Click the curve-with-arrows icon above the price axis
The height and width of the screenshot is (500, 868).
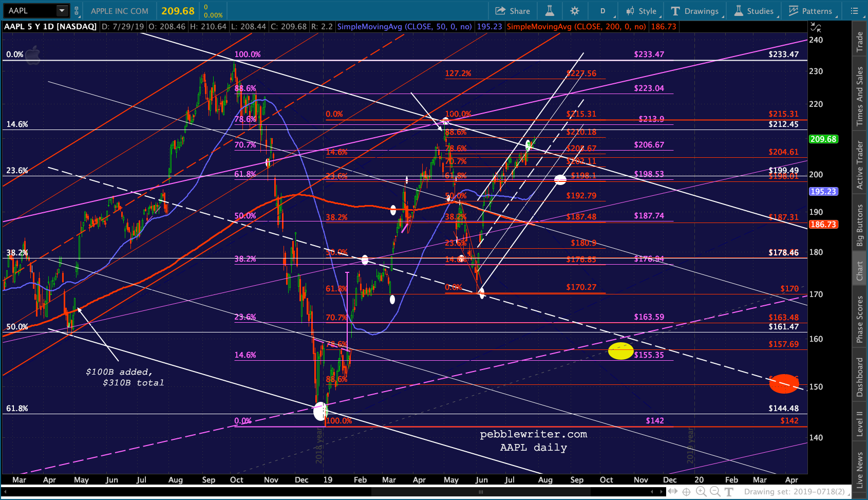[816, 27]
